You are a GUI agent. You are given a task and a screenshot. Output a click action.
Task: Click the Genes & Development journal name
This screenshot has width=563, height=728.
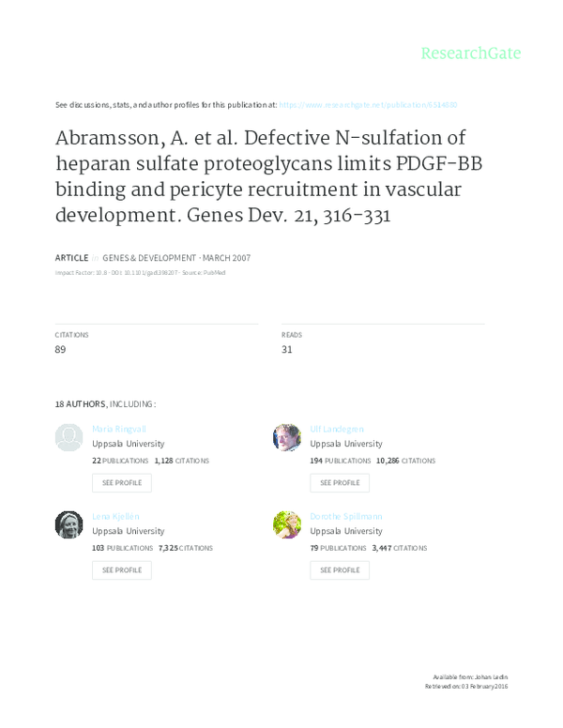tap(148, 257)
